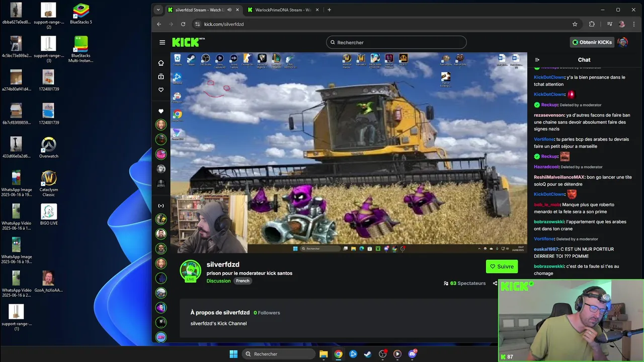Select the BlueStacks Multi-Instance desktop icon
Screen dimensions: 644x362
(81, 49)
